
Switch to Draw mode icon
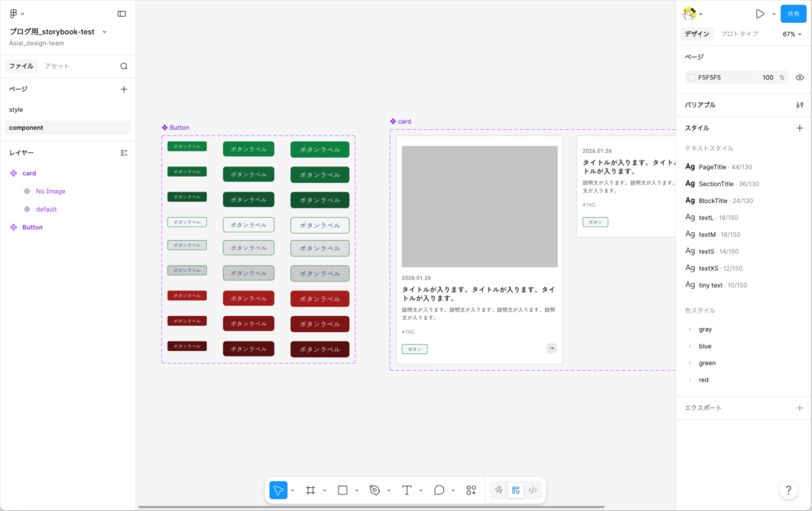499,490
